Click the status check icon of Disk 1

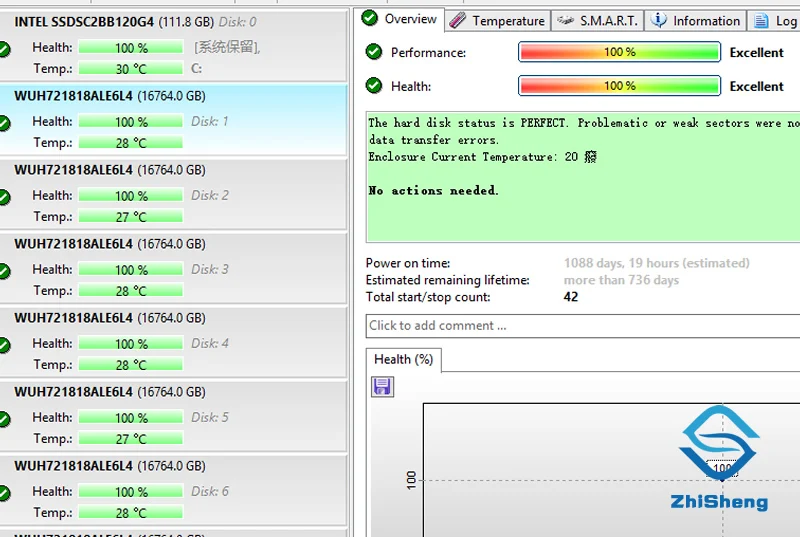pos(4,123)
